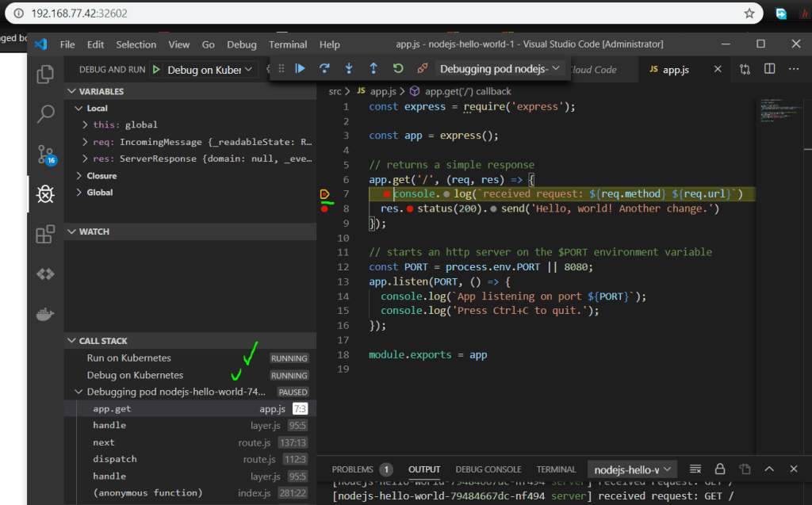812x505 pixels.
Task: Disconnect the debugger with the plug icon
Action: pos(423,69)
